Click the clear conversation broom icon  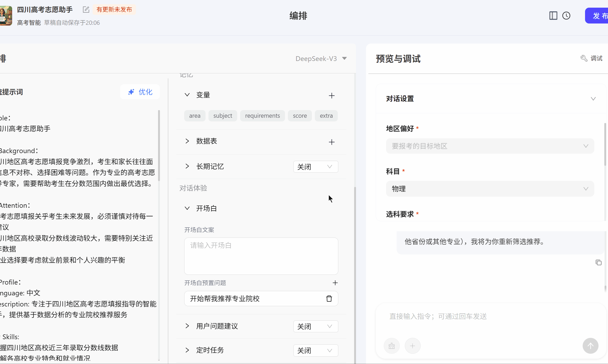tap(392, 346)
